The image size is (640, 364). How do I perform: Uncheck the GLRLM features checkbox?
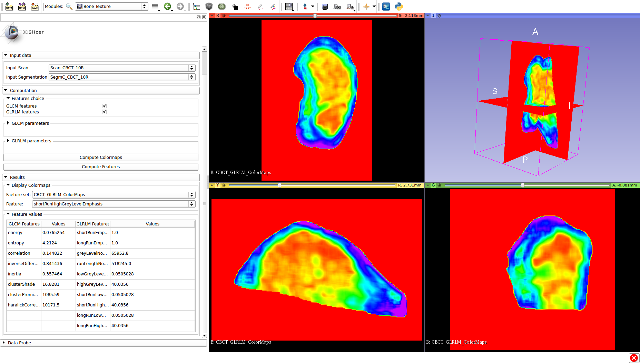point(104,112)
